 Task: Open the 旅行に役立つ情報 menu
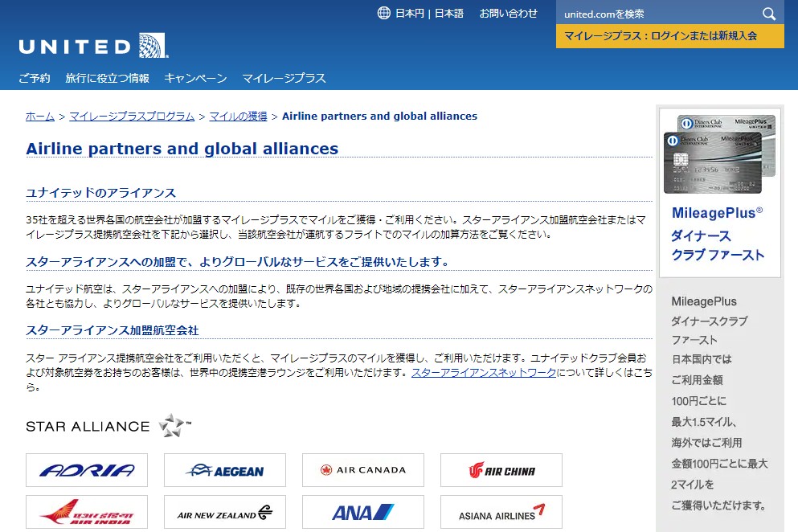[x=108, y=78]
